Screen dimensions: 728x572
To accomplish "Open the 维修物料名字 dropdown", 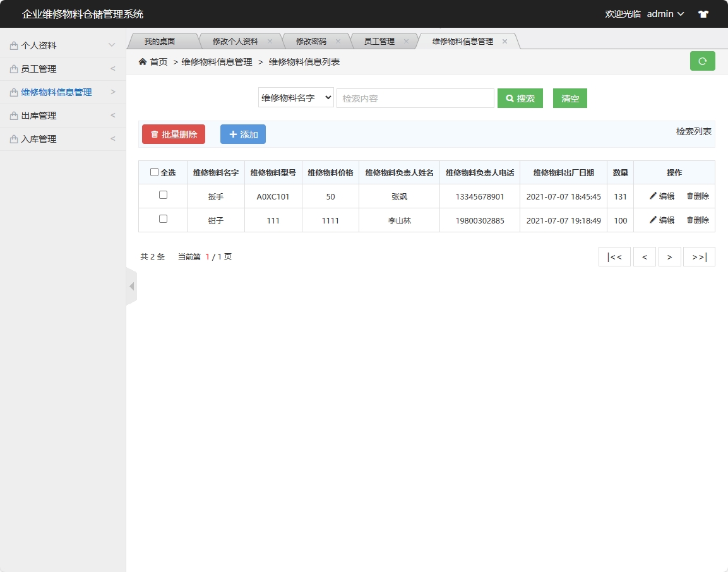I will point(295,97).
